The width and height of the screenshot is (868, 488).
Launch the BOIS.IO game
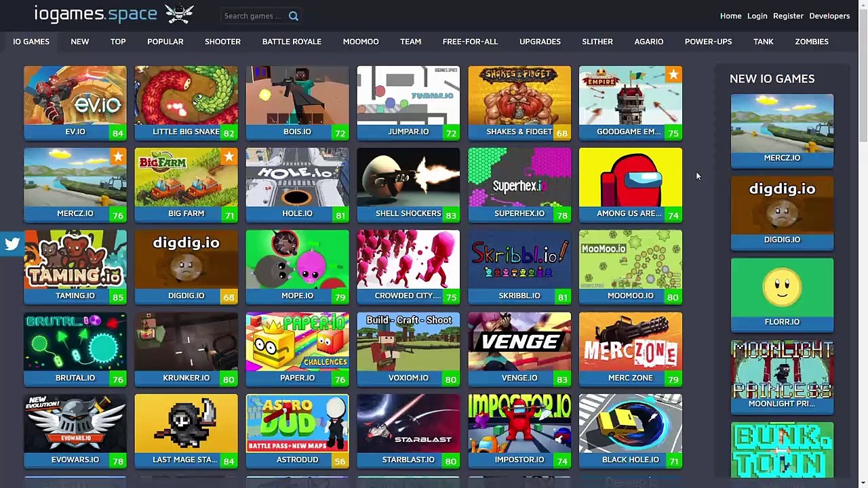click(298, 103)
